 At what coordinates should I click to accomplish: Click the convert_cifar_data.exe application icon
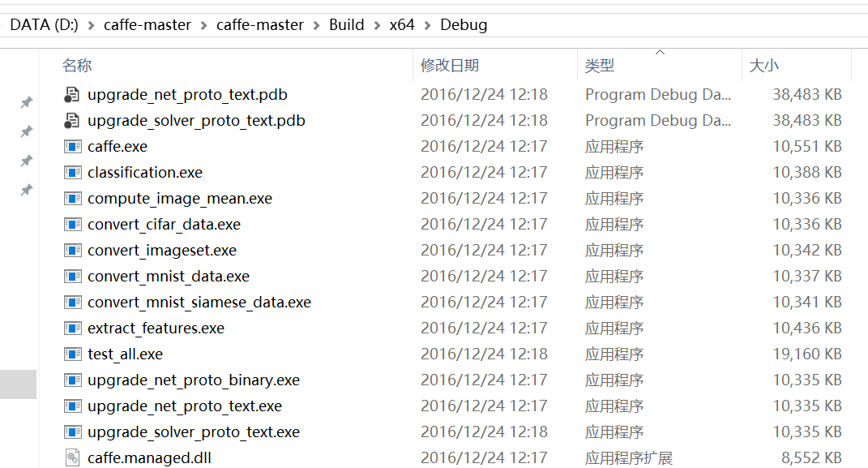[72, 225]
